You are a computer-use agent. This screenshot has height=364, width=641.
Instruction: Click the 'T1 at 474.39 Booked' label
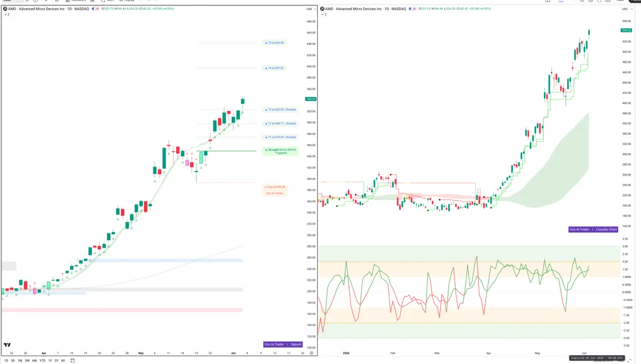pyautogui.click(x=280, y=137)
